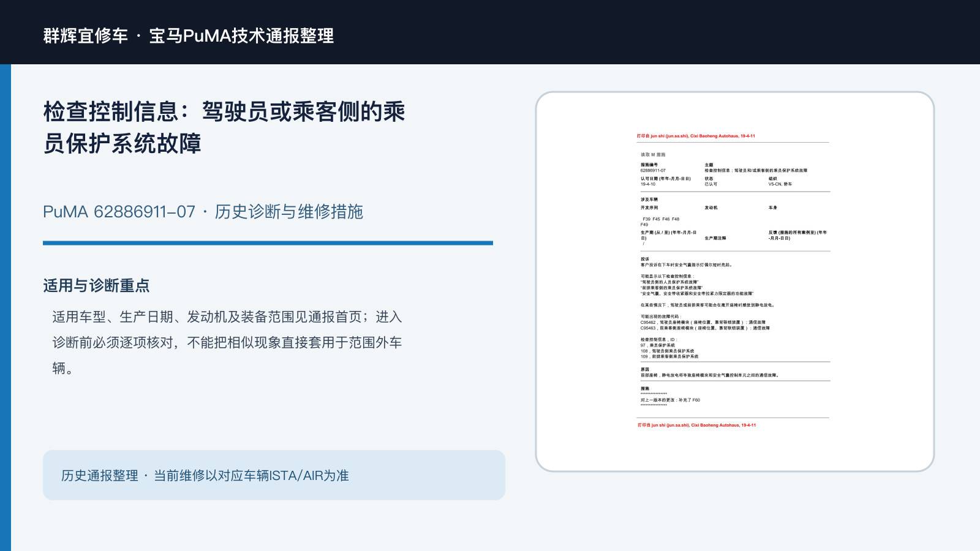
Task: Click the header title 群辉宜修车 · 宝马PuMA技术通报整理
Action: 189,36
